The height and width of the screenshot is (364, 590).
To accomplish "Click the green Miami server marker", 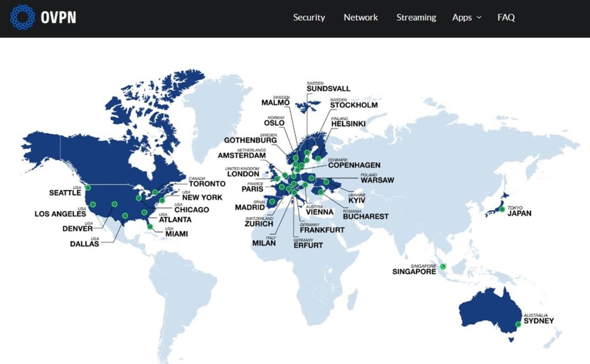I will point(150,227).
